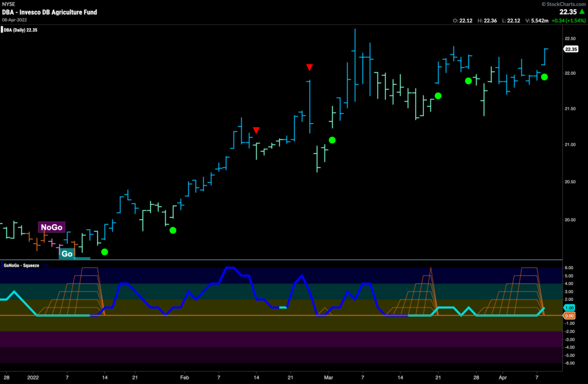The width and height of the screenshot is (588, 384).
Task: Select the green dot near 20.00 before Feb
Action: 173,230
